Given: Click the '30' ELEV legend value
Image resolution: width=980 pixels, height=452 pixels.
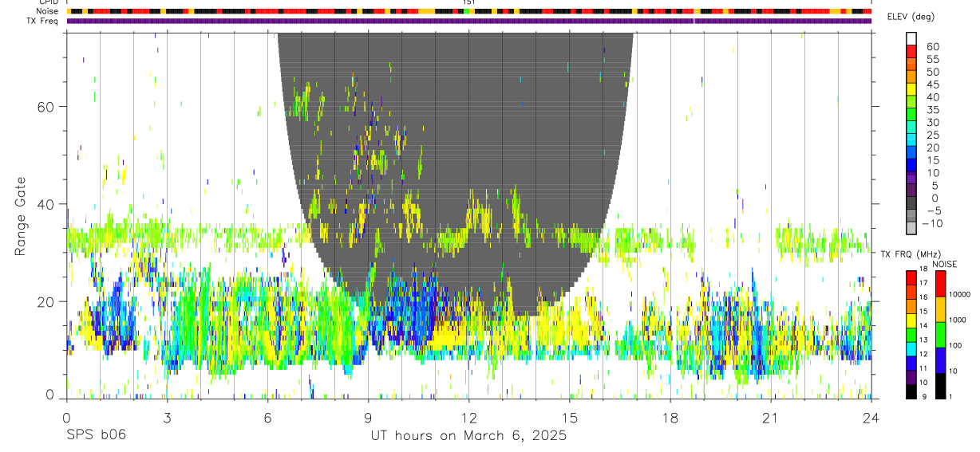Looking at the screenshot, I should tap(931, 122).
